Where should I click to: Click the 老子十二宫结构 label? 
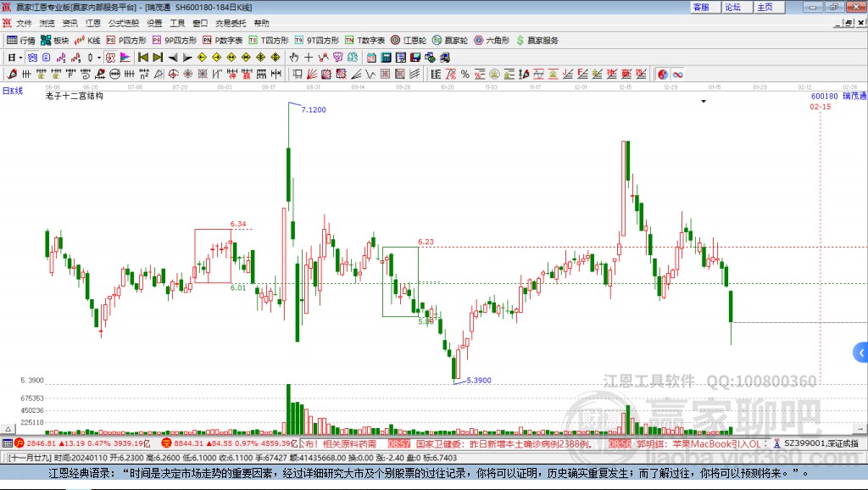coord(75,96)
